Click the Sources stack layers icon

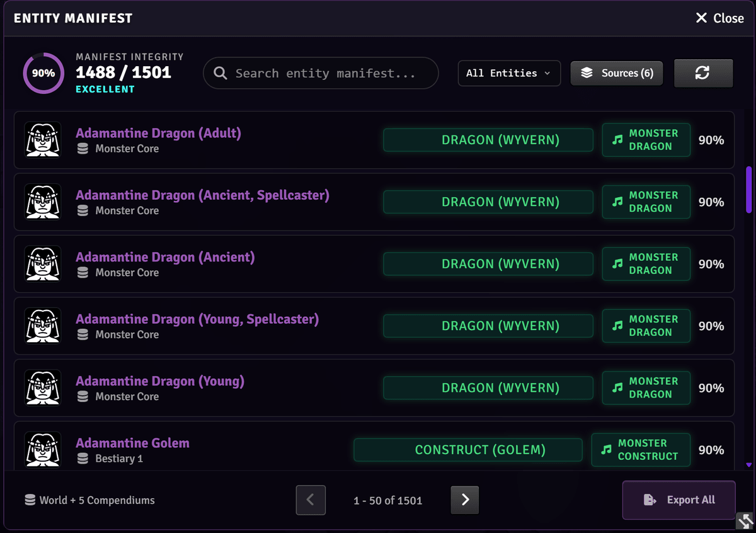[587, 73]
